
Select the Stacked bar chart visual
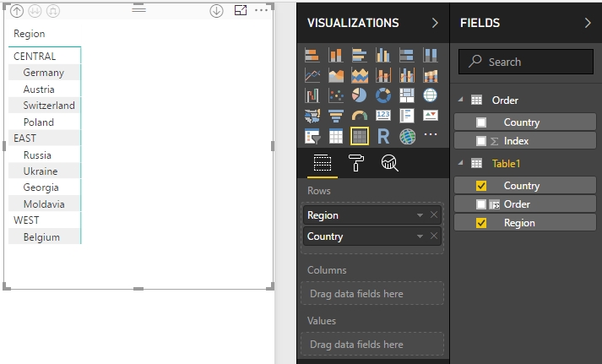tap(312, 55)
